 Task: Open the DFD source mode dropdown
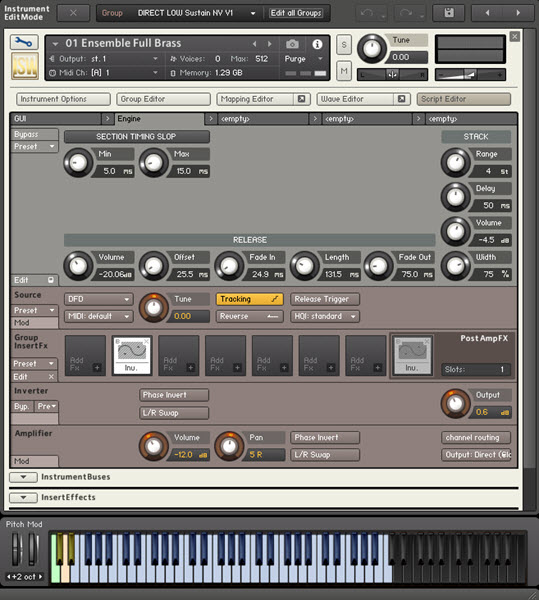click(99, 299)
